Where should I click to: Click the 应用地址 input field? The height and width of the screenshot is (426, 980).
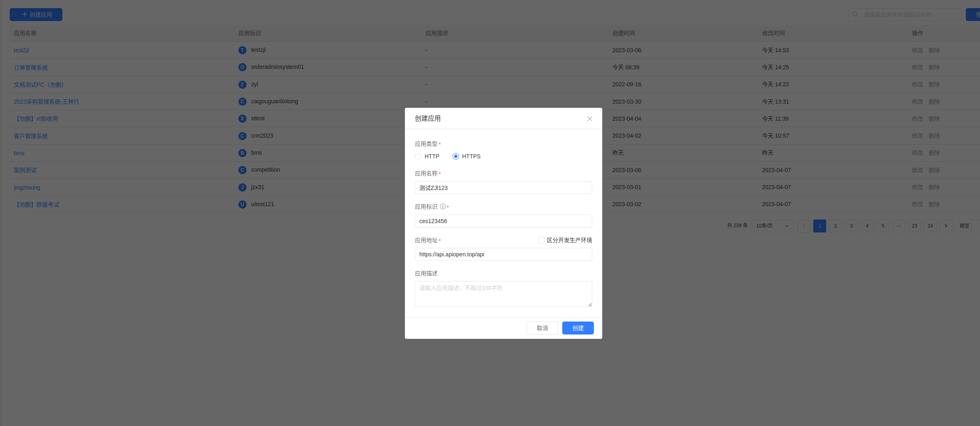point(503,254)
